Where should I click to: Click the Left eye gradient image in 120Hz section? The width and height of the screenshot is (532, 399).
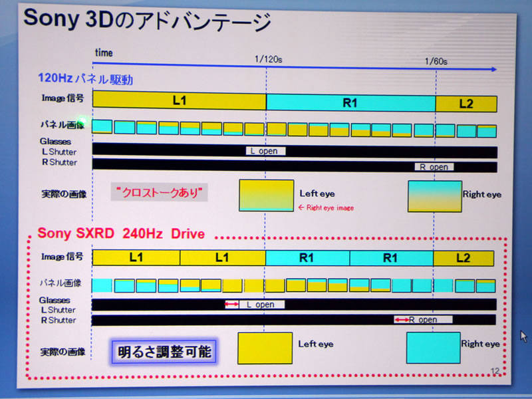point(267,196)
